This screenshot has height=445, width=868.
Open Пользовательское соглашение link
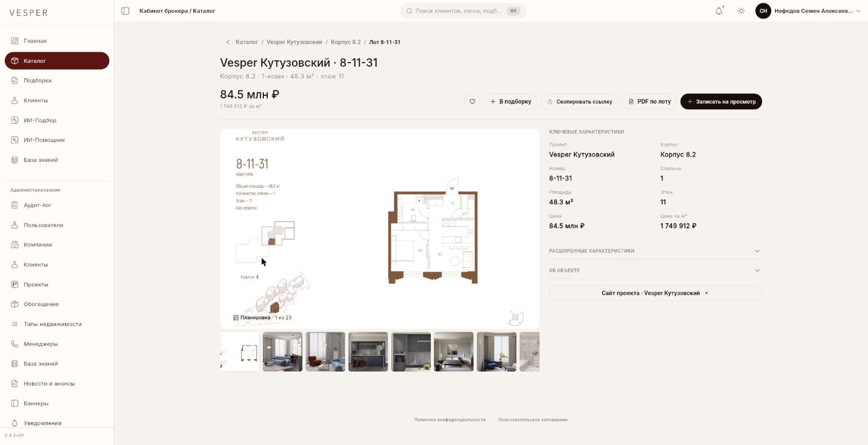tap(533, 420)
